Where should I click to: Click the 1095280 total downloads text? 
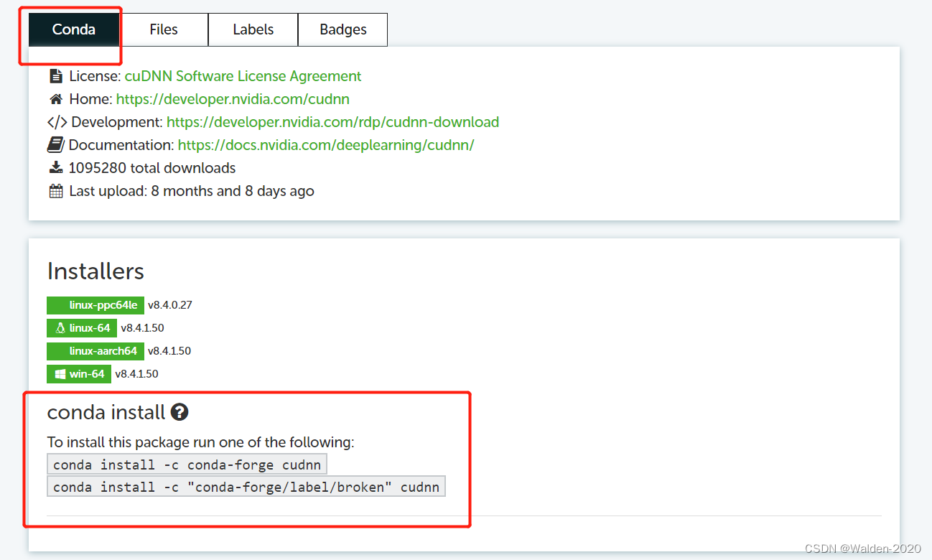(x=152, y=168)
